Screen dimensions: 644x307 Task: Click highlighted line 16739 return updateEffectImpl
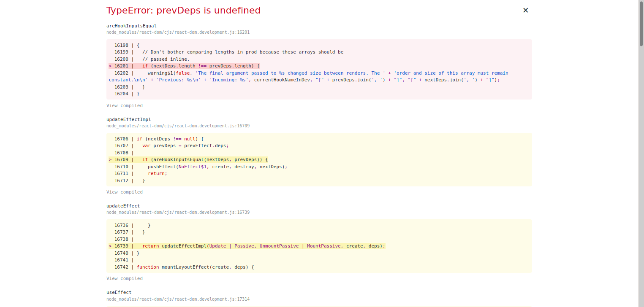tap(247, 246)
